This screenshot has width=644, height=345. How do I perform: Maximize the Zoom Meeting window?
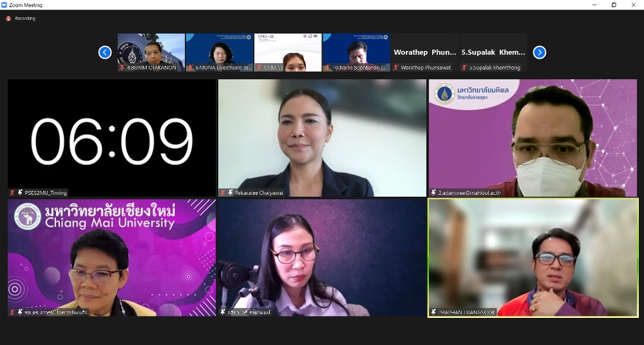point(614,5)
